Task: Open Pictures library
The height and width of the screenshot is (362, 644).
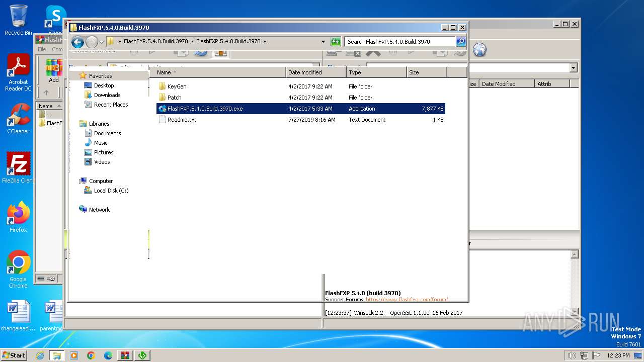Action: click(x=104, y=152)
